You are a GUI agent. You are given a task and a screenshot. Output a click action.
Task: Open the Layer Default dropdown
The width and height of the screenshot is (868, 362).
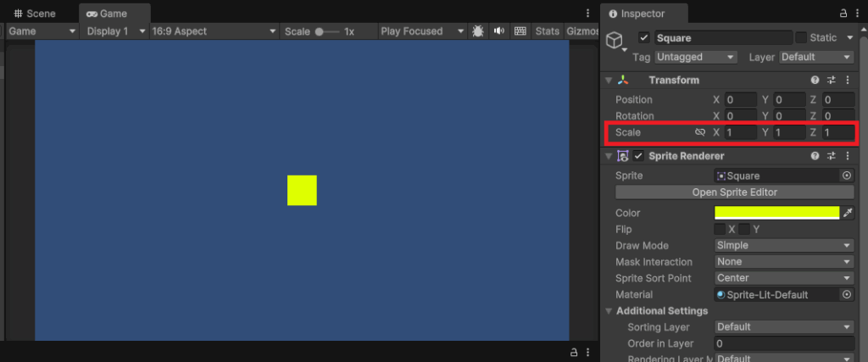coord(816,57)
